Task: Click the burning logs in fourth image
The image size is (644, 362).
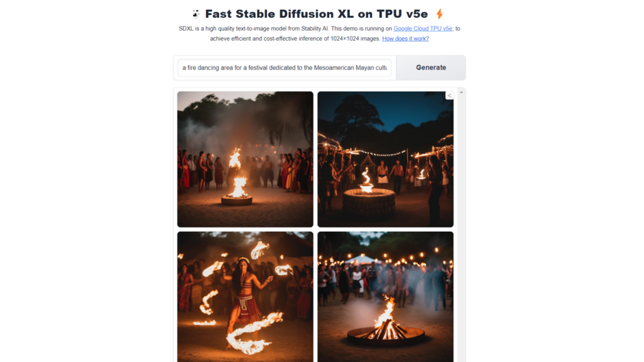Action: coord(385,330)
